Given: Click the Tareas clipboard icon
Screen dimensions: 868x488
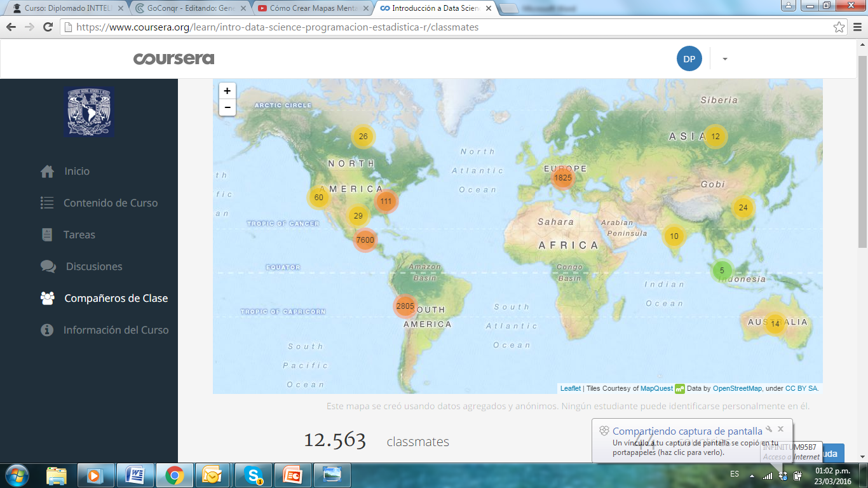Looking at the screenshot, I should (47, 235).
